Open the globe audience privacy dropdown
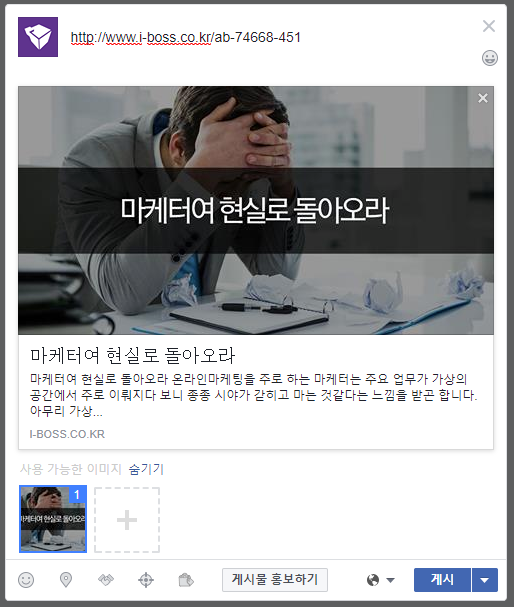Viewport: 514px width, 607px height. click(380, 580)
